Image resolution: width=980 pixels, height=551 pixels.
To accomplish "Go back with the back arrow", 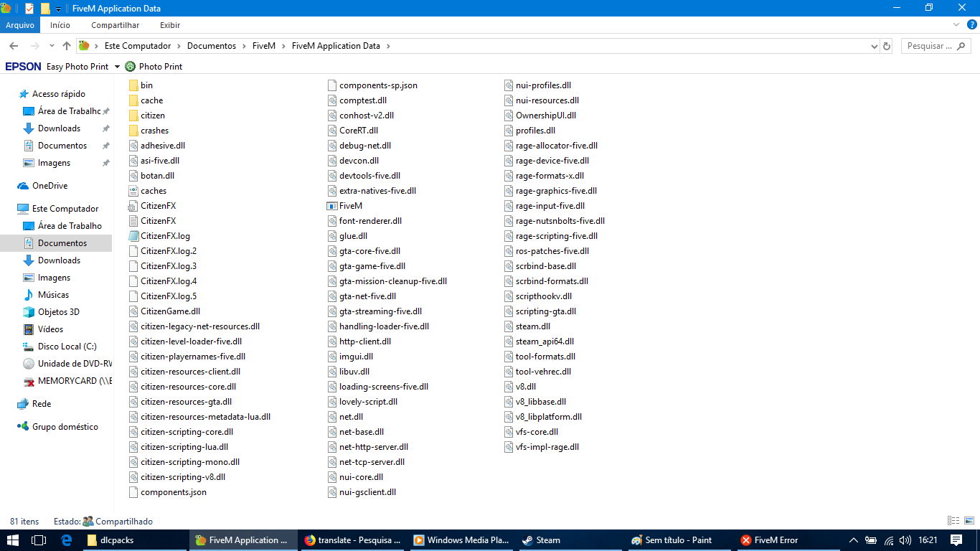I will (x=14, y=46).
